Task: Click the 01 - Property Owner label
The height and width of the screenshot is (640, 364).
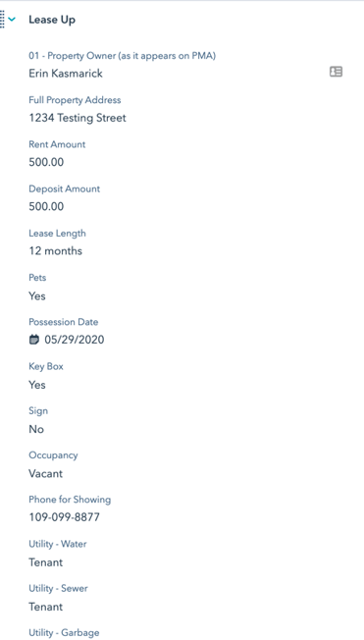Action: coord(122,56)
